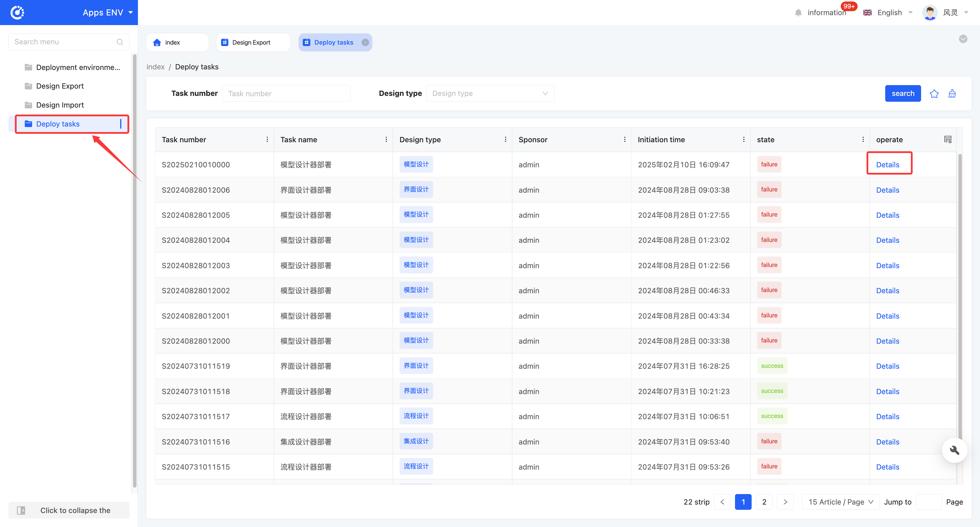Click the information notification bell icon
Image resolution: width=980 pixels, height=527 pixels.
[x=798, y=13]
